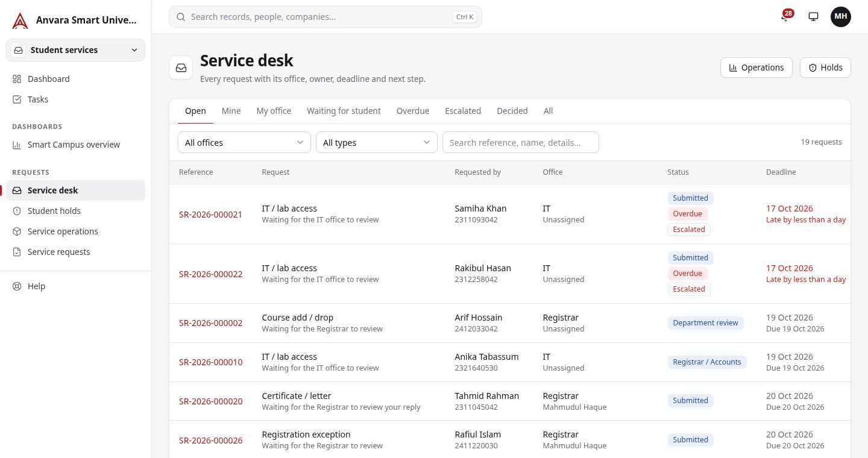
Task: Switch to the Overdue tab
Action: [413, 111]
